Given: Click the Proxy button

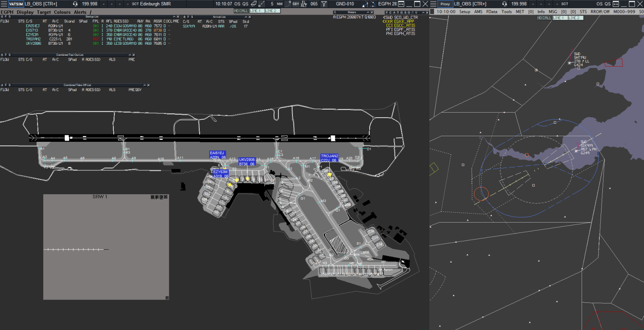Looking at the screenshot, I should click(445, 4).
